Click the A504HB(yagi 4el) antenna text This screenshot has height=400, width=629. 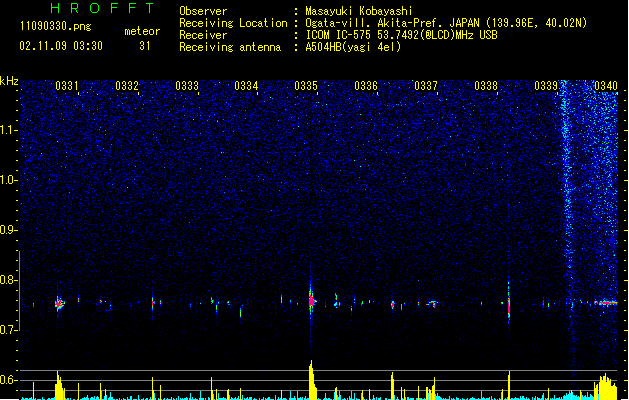point(353,47)
